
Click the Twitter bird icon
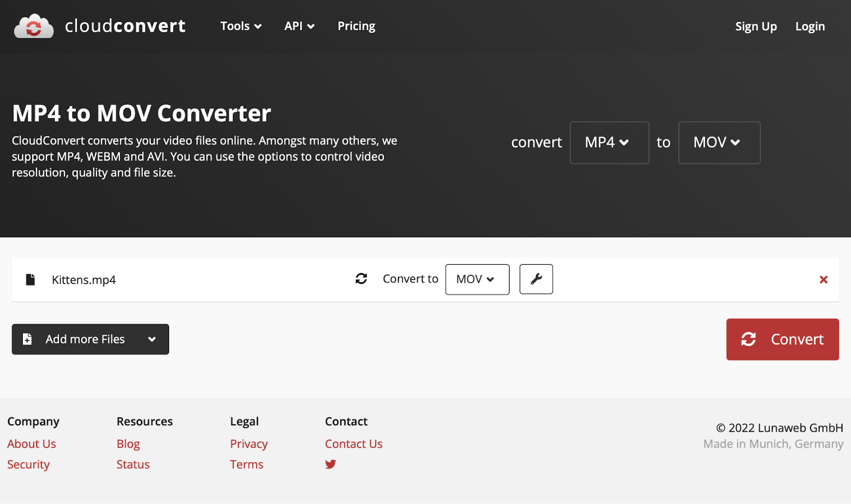331,464
